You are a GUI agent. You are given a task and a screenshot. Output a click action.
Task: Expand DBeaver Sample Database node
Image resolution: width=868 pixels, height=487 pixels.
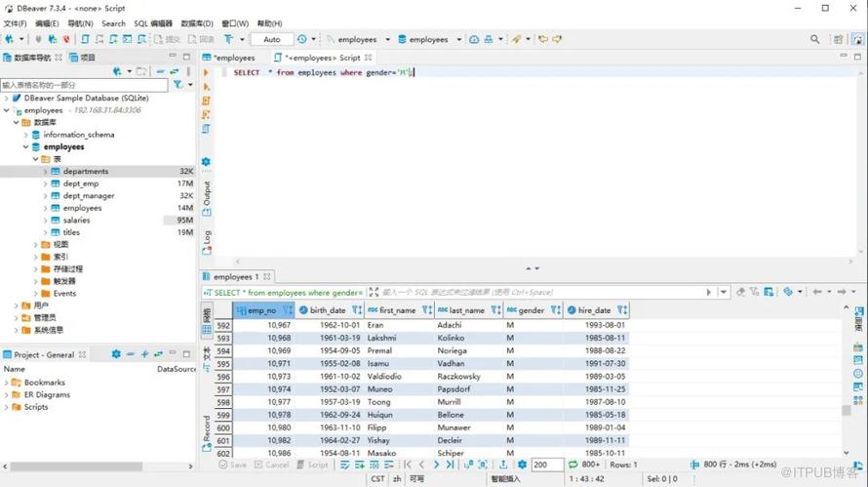point(6,98)
